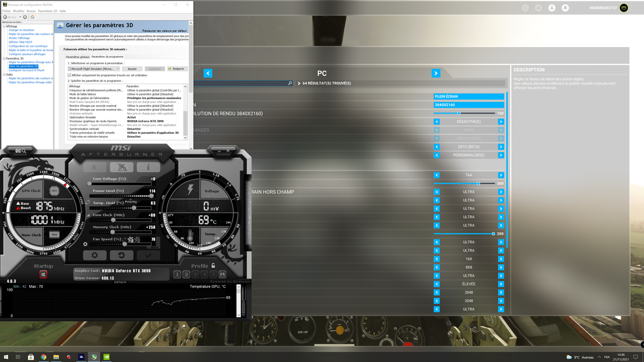Click right arrow next to PERSONNALISÉ(E)
644x362 pixels.
(x=501, y=155)
